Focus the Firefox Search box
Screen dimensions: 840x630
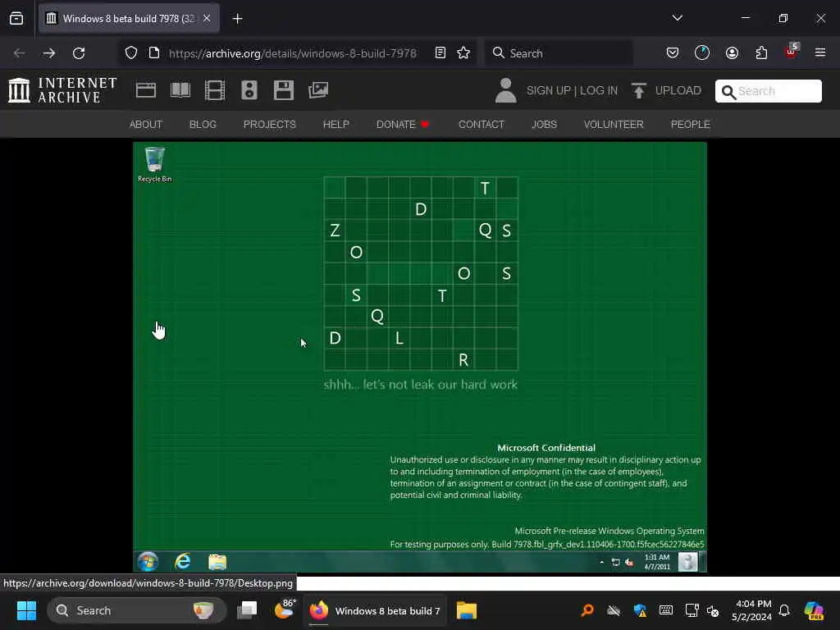coord(559,53)
